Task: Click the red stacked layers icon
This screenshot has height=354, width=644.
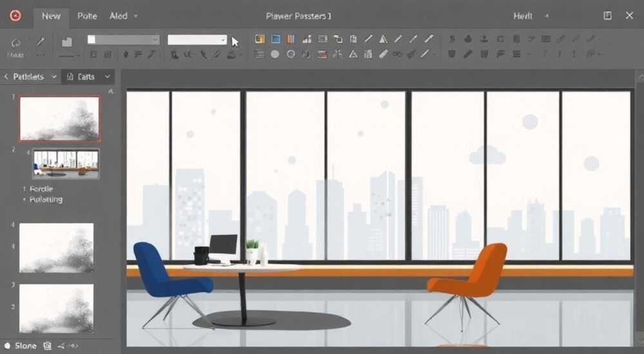Action: pos(323,54)
